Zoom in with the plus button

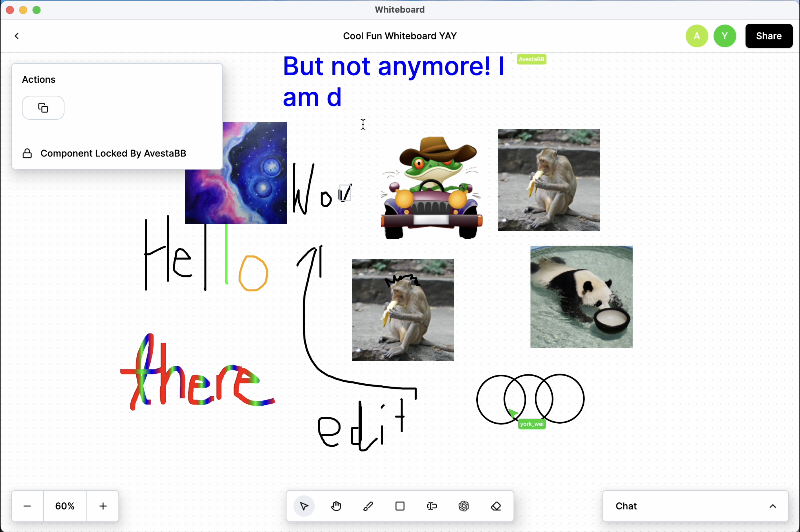[103, 506]
